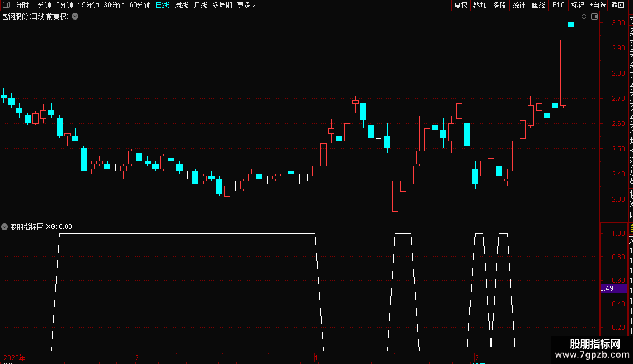Select the 60分钟 period
This screenshot has width=633, height=364.
pyautogui.click(x=139, y=5)
